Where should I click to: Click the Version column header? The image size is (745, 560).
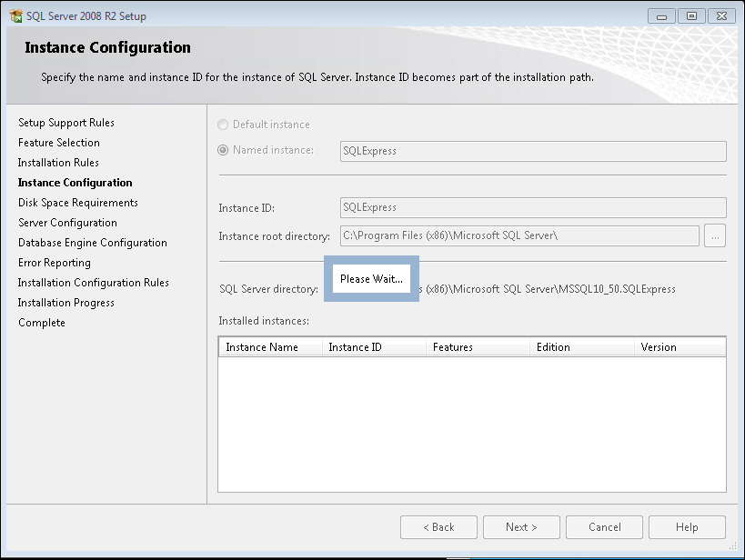(679, 347)
